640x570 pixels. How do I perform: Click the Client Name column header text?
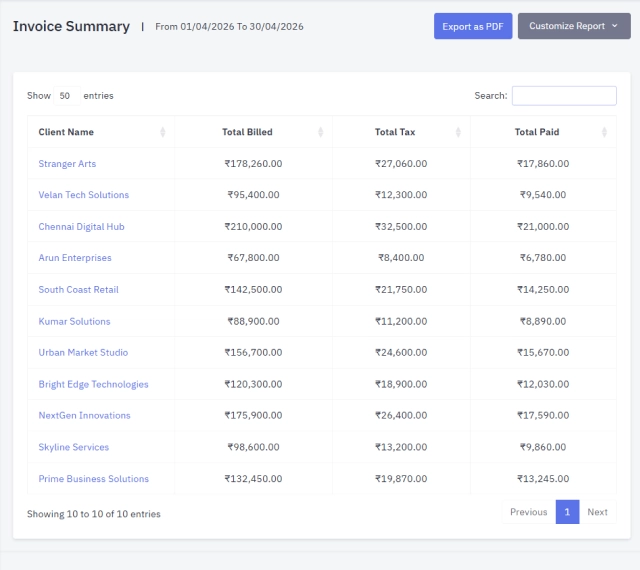(66, 132)
